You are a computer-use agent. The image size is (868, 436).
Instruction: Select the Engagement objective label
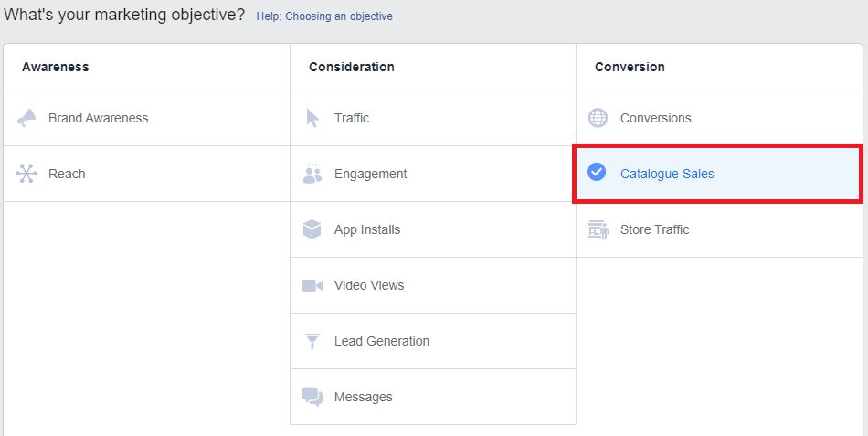370,174
